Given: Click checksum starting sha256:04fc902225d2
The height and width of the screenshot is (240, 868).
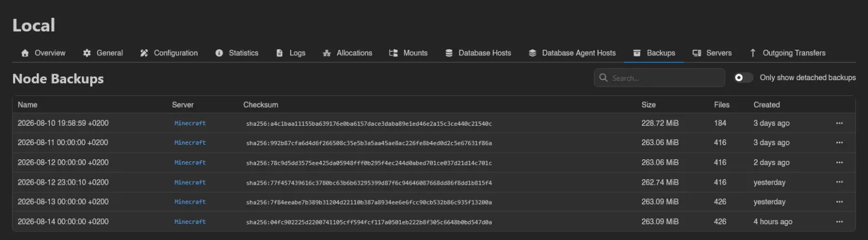Looking at the screenshot, I should tap(369, 222).
